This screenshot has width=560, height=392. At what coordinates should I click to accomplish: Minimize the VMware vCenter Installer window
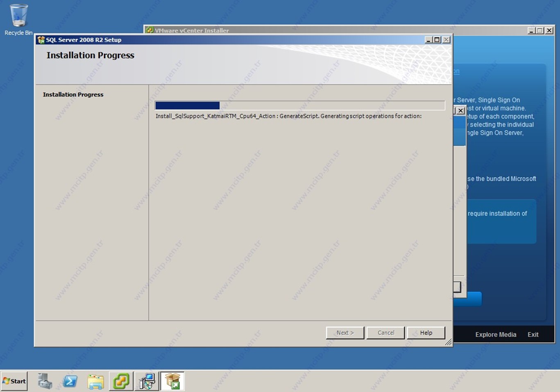pos(531,30)
